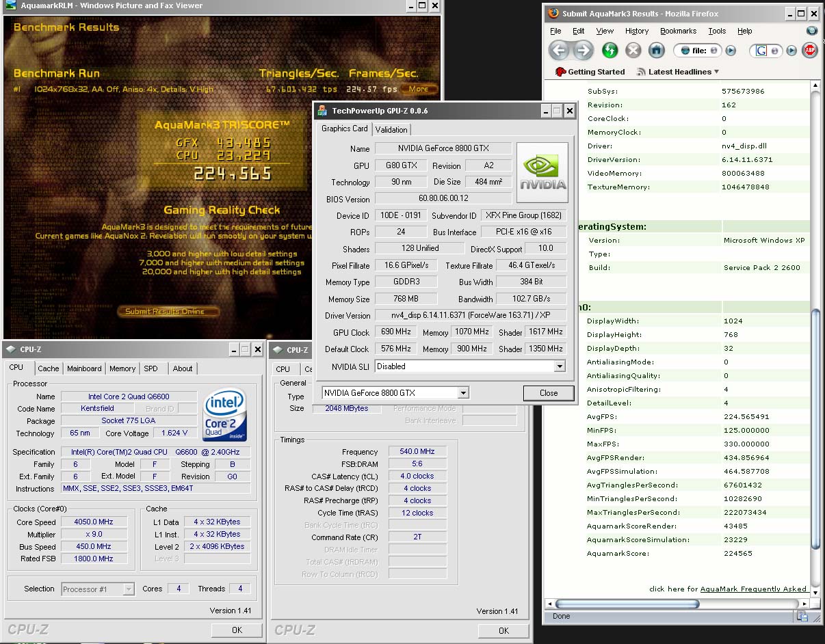
Task: Go forward in the Firefox toolbar
Action: click(x=583, y=50)
